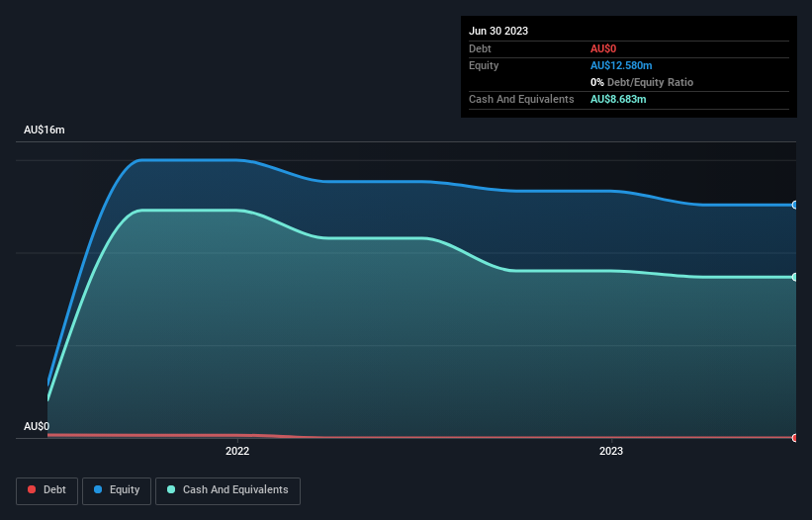Click the red Debt legend dot

[32, 489]
